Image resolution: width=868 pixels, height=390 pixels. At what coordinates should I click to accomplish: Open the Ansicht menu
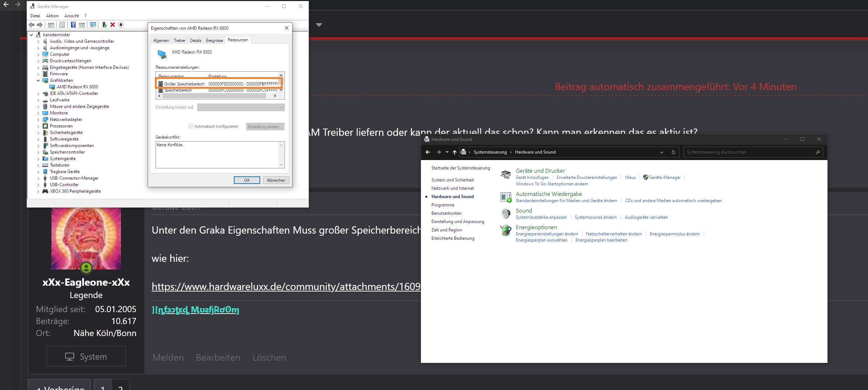coord(72,16)
